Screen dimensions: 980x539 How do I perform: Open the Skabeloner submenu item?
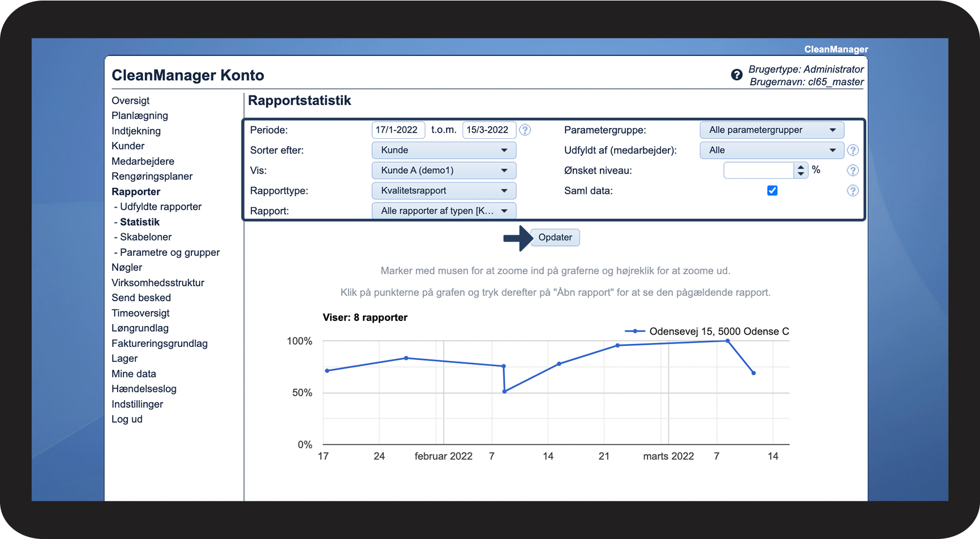coord(146,237)
